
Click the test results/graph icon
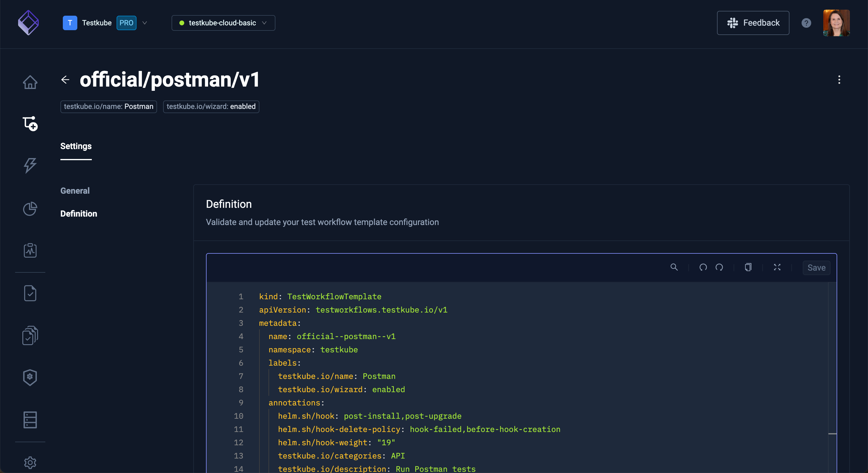(30, 251)
